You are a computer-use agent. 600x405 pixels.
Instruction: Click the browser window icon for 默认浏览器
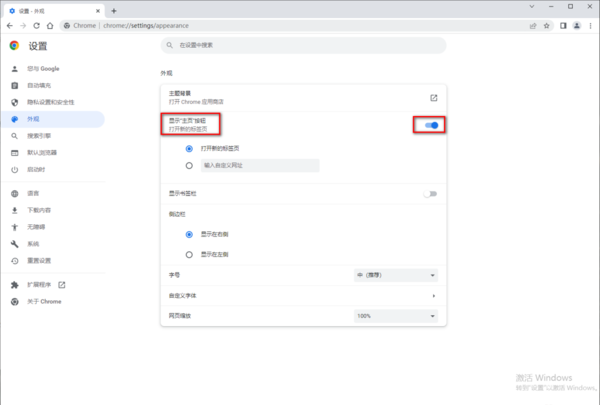click(15, 153)
